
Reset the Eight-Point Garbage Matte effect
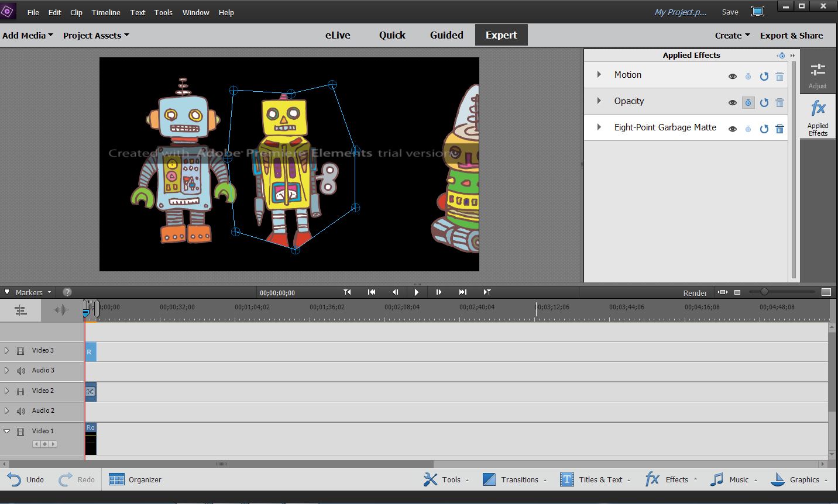click(x=764, y=129)
